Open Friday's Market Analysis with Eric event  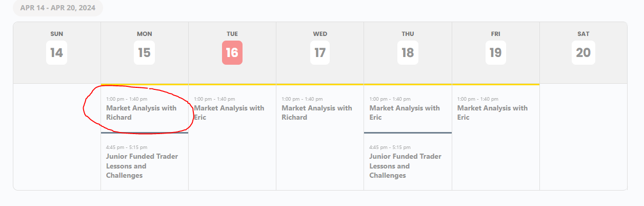(492, 113)
